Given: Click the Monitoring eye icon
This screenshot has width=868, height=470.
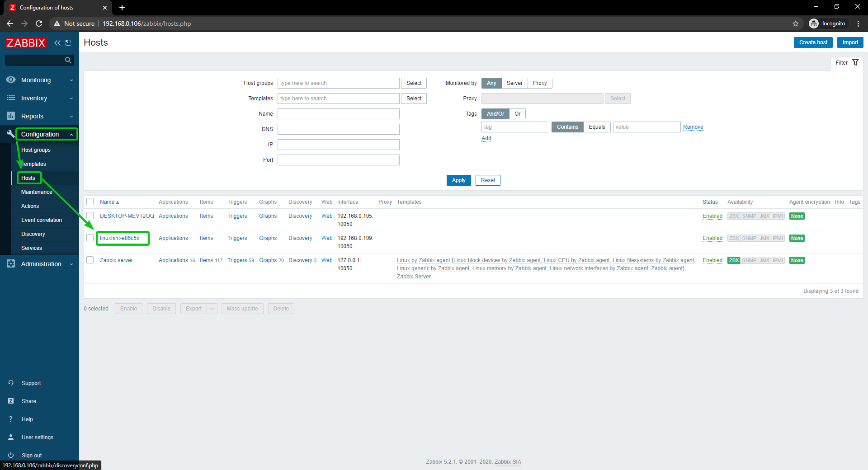Looking at the screenshot, I should pyautogui.click(x=11, y=80).
